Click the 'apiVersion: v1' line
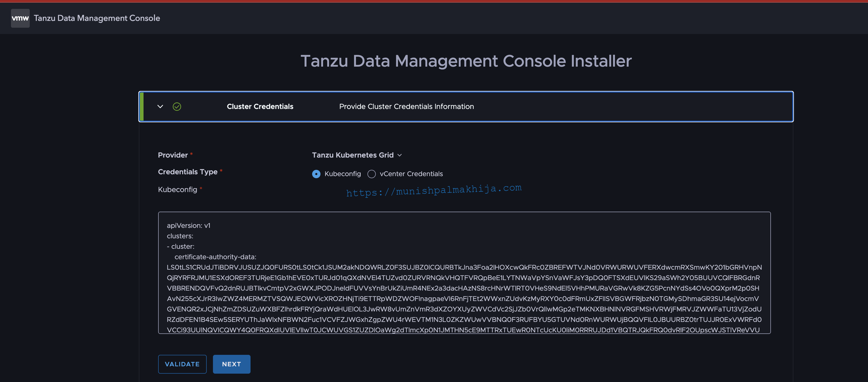The height and width of the screenshot is (382, 868). tap(189, 225)
